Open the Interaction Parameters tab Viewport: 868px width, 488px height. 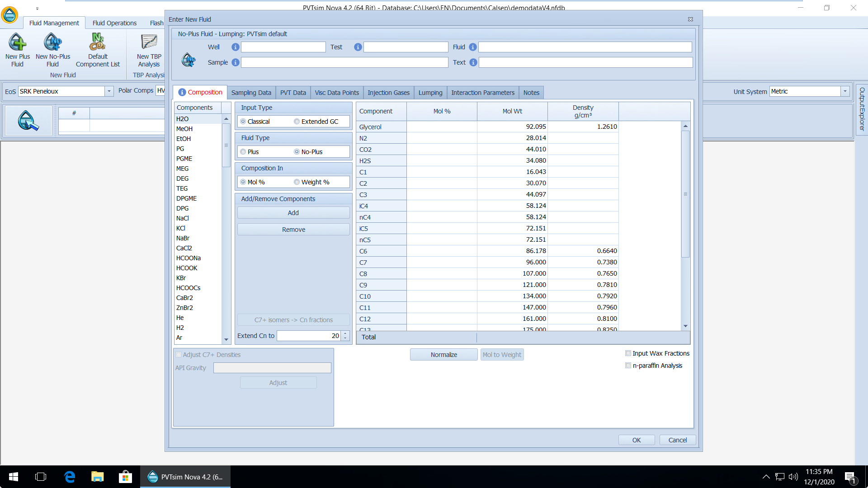click(x=482, y=93)
